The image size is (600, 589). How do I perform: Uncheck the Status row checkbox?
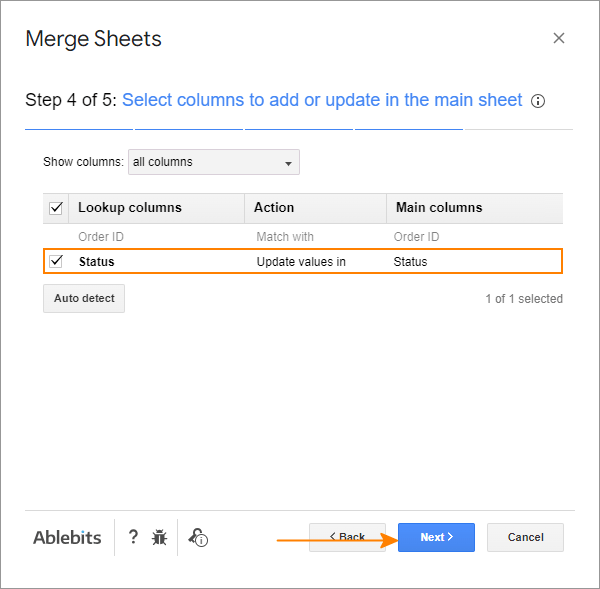[x=56, y=261]
